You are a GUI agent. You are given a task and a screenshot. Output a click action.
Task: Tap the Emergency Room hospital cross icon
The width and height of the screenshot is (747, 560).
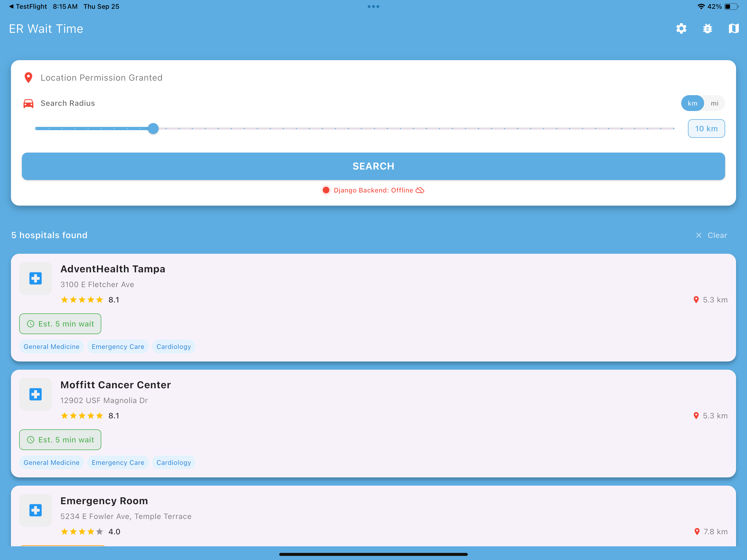pos(36,510)
